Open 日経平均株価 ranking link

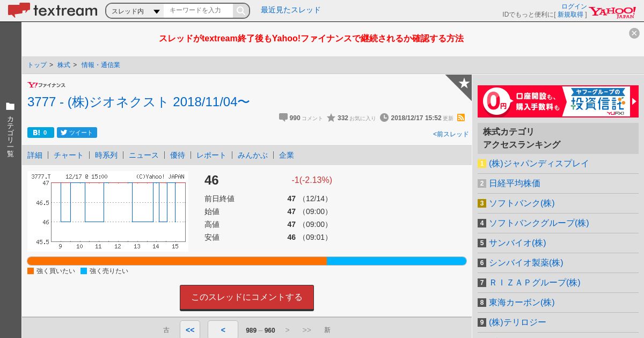tap(515, 183)
